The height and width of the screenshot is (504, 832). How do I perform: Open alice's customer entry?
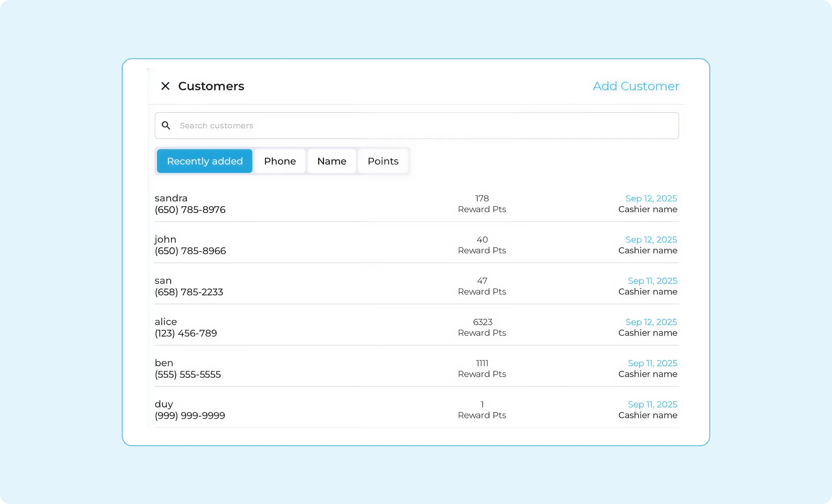[166, 322]
